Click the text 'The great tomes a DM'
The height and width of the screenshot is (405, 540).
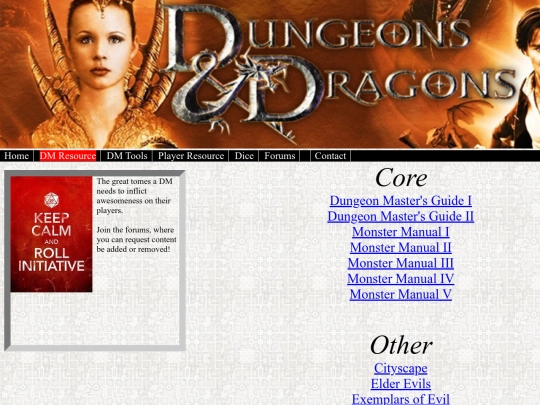click(134, 181)
